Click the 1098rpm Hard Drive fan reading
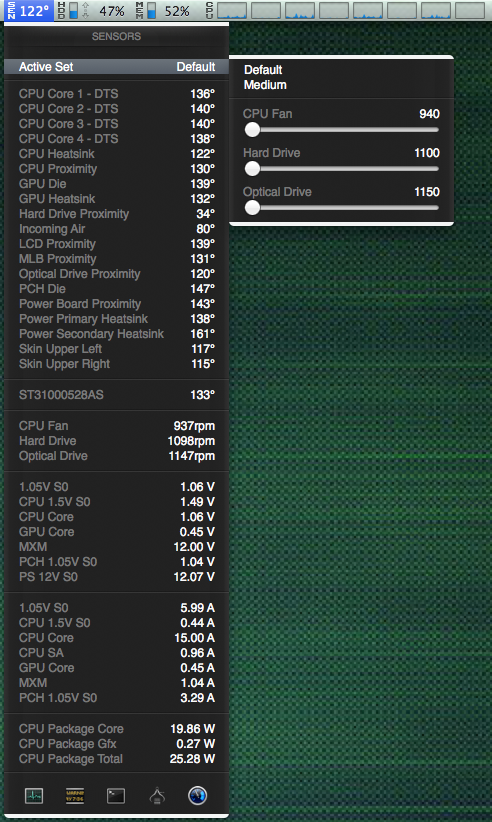The height and width of the screenshot is (822, 492). click(x=191, y=441)
